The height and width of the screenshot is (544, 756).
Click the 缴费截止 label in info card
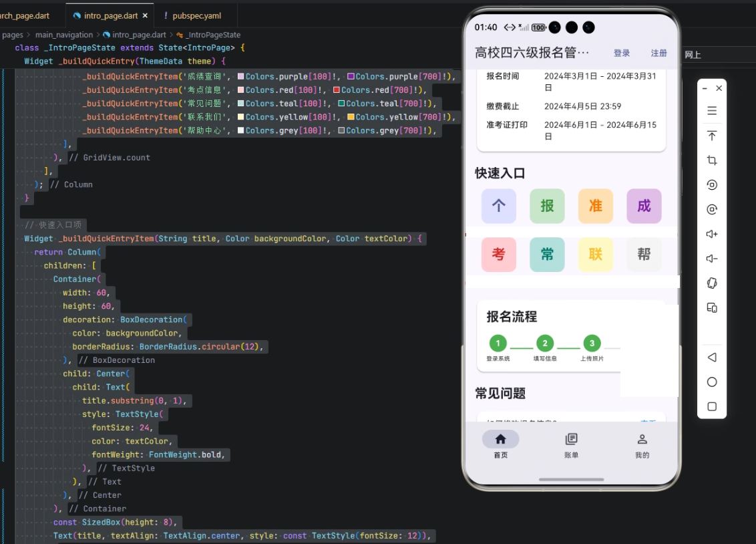(x=502, y=106)
